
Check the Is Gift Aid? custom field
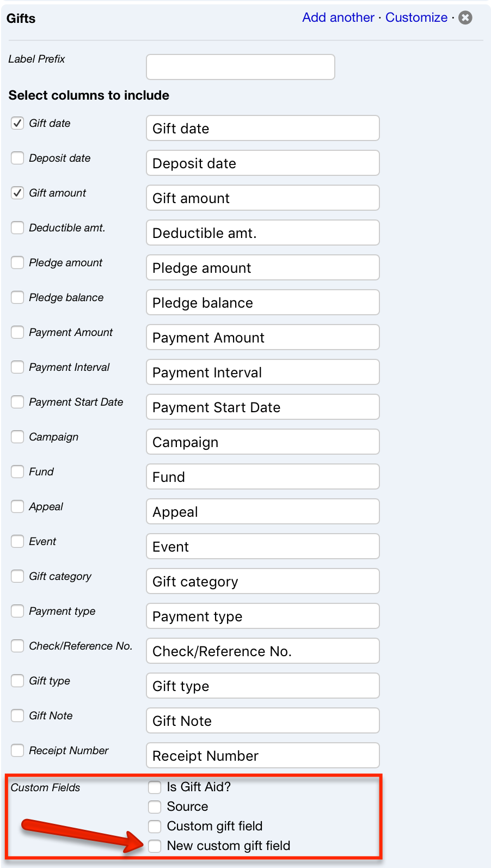155,787
